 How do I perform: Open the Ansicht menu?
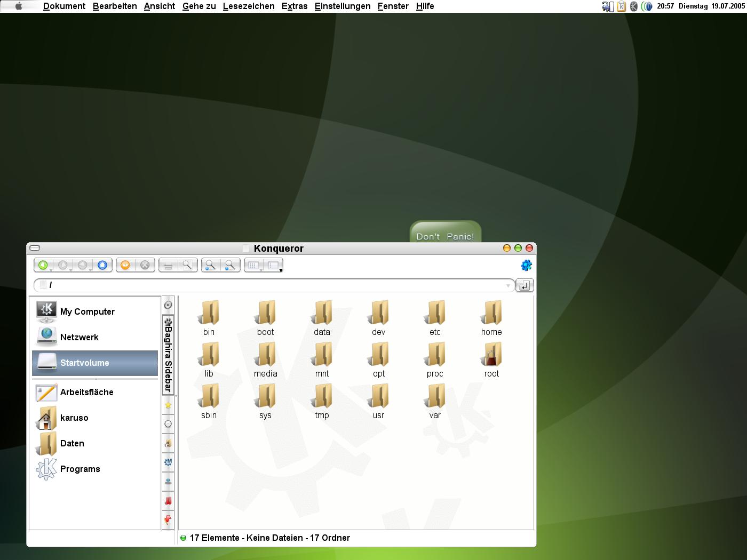tap(160, 6)
